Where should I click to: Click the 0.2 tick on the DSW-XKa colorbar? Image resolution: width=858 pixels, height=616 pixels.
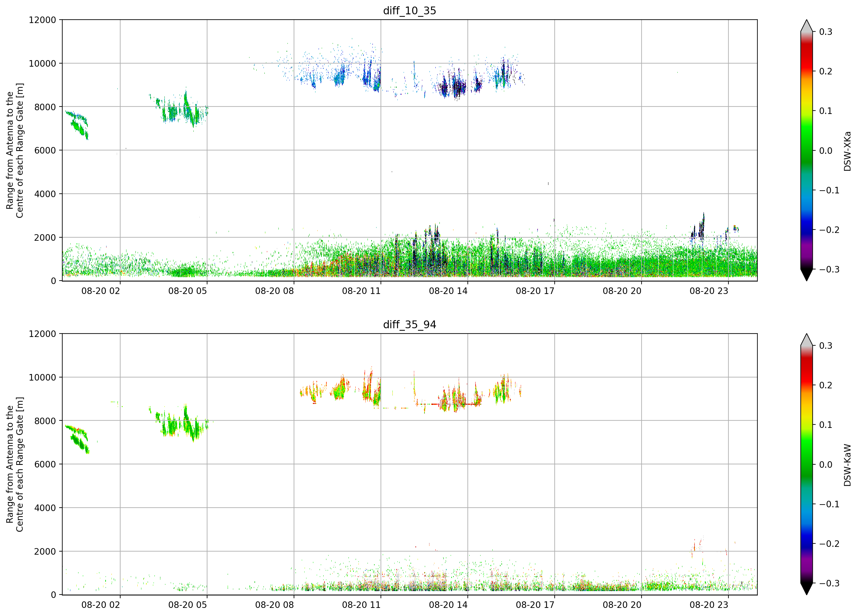[x=826, y=72]
